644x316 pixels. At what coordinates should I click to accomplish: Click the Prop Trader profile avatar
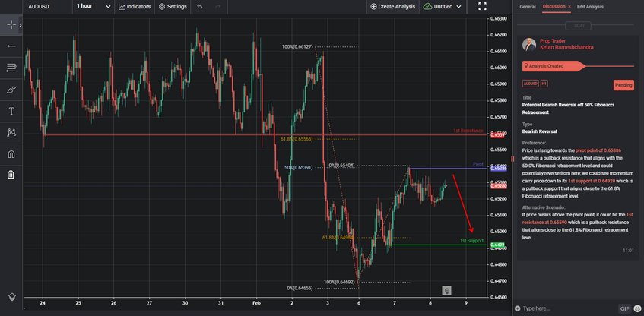[x=529, y=44]
